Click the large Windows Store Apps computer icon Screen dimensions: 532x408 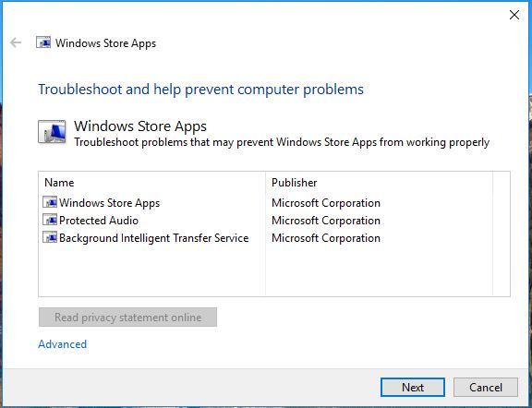(52, 132)
